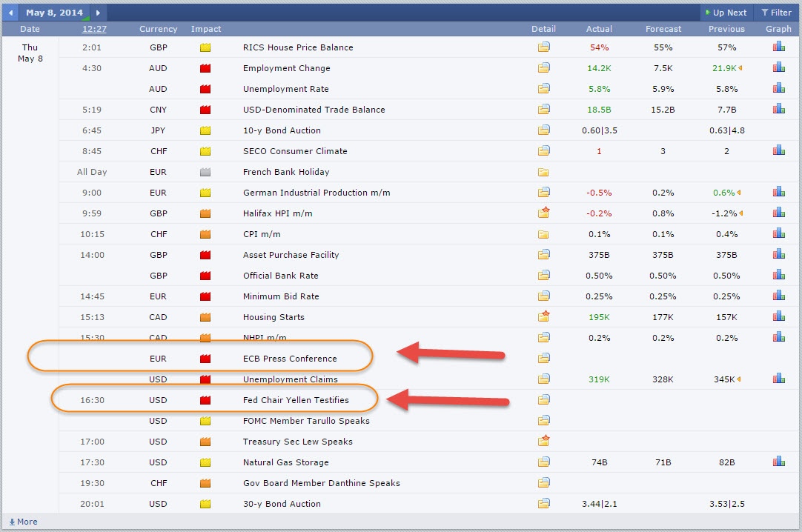Go to the next day arrow
Image resolution: width=802 pixels, height=532 pixels.
[98, 13]
